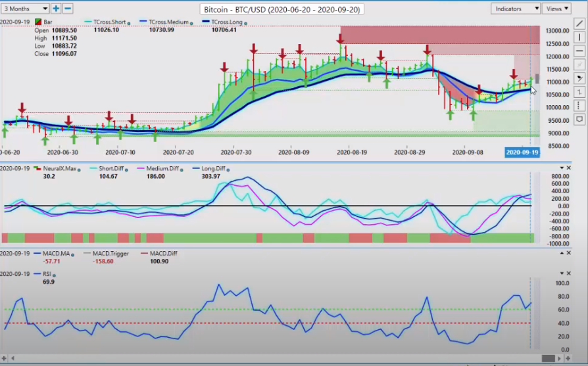Open the Indicators dropdown
Viewport: 588px width, 366px height.
click(516, 9)
